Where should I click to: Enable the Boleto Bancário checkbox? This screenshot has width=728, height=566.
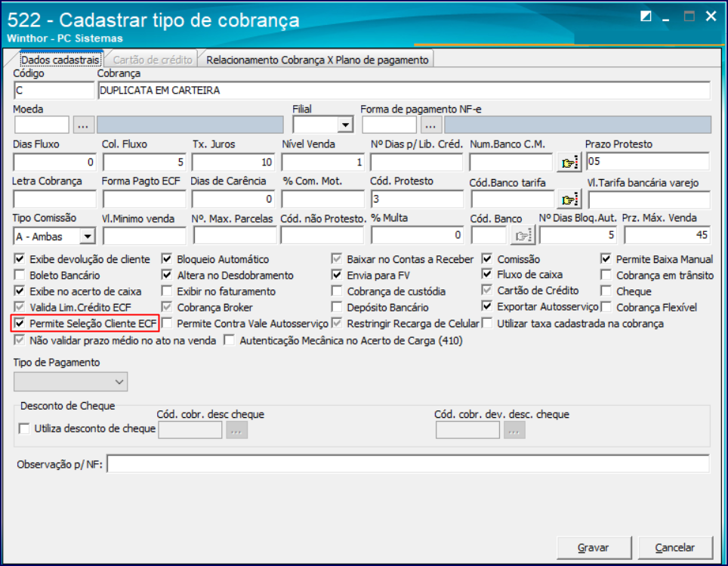20,275
